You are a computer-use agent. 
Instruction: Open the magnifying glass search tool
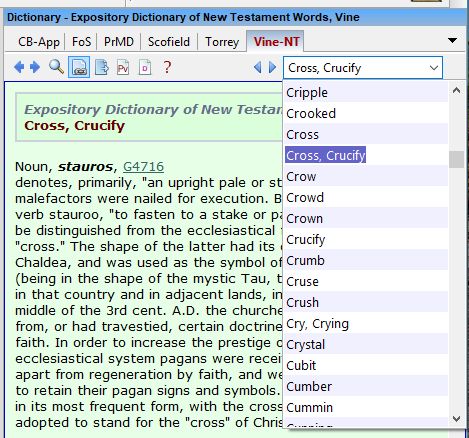pyautogui.click(x=56, y=67)
